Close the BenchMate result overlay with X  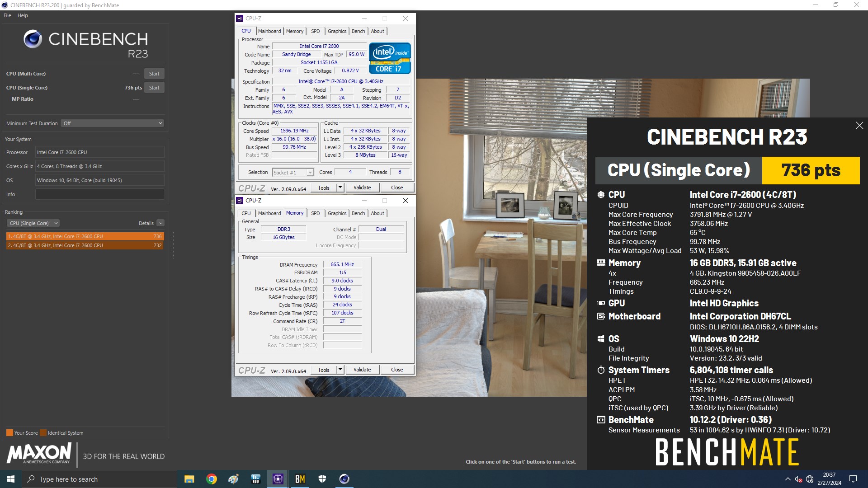tap(859, 126)
